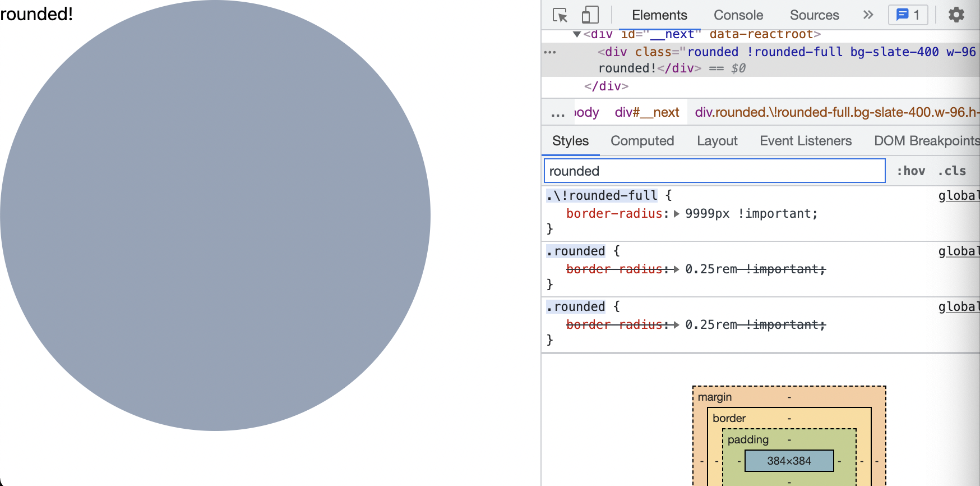
Task: Open DevTools settings gear
Action: tap(956, 15)
